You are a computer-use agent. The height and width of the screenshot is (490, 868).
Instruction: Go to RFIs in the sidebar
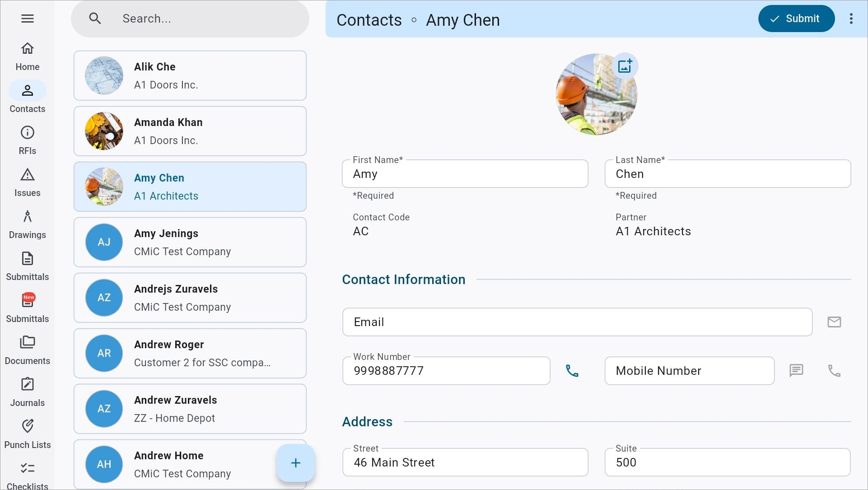tap(28, 140)
